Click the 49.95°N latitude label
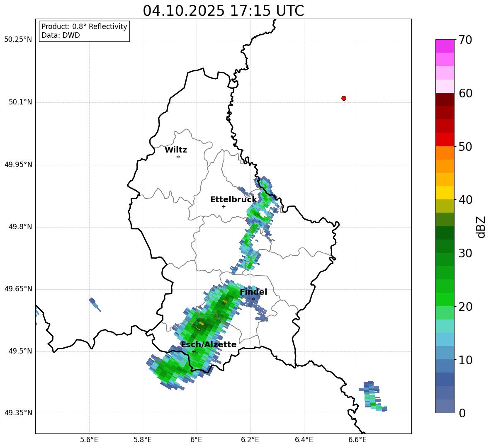This screenshot has height=448, width=491. pos(18,165)
